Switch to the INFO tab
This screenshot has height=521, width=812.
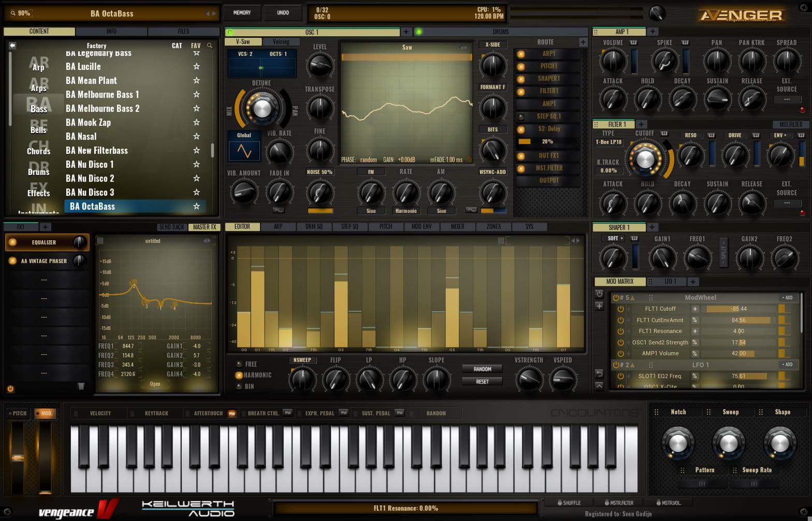(x=111, y=32)
